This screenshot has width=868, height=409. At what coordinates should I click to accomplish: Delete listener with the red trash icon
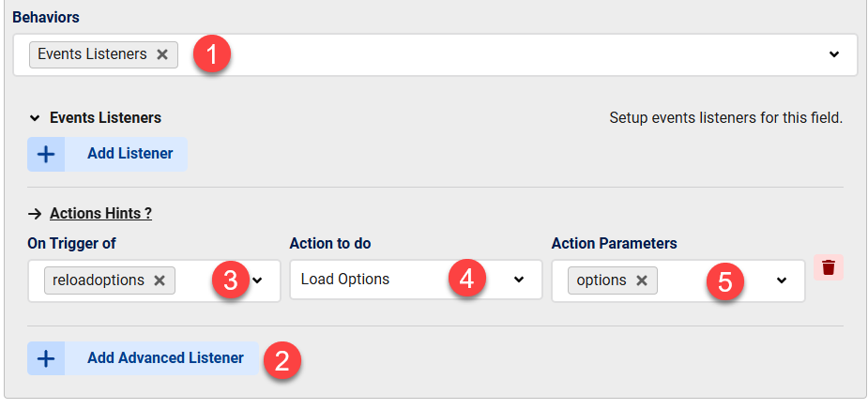829,267
